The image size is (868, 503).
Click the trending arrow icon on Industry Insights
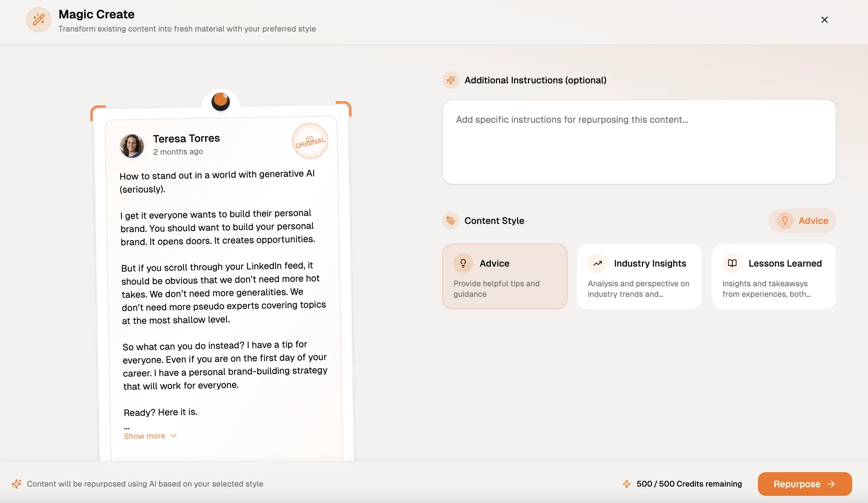click(598, 263)
